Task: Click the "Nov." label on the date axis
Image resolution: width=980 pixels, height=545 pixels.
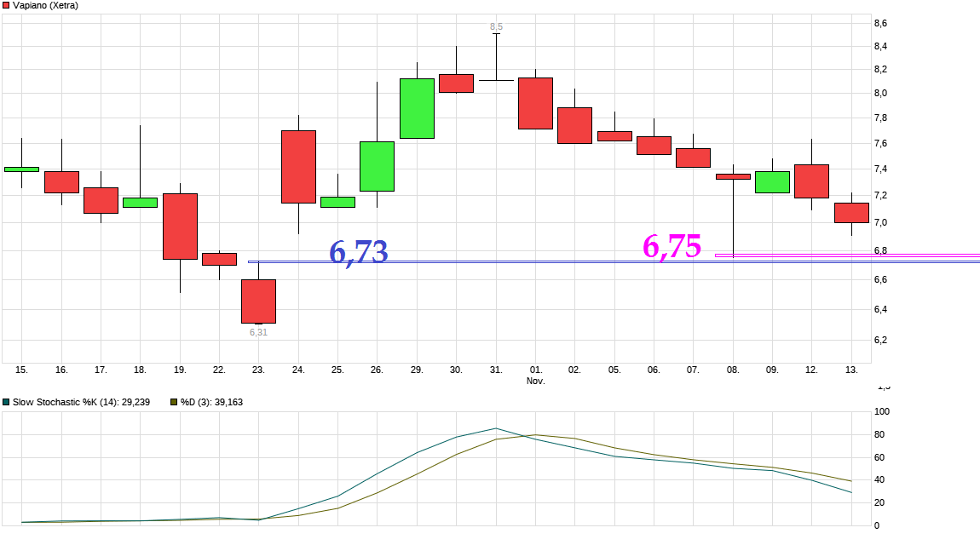Action: [535, 381]
